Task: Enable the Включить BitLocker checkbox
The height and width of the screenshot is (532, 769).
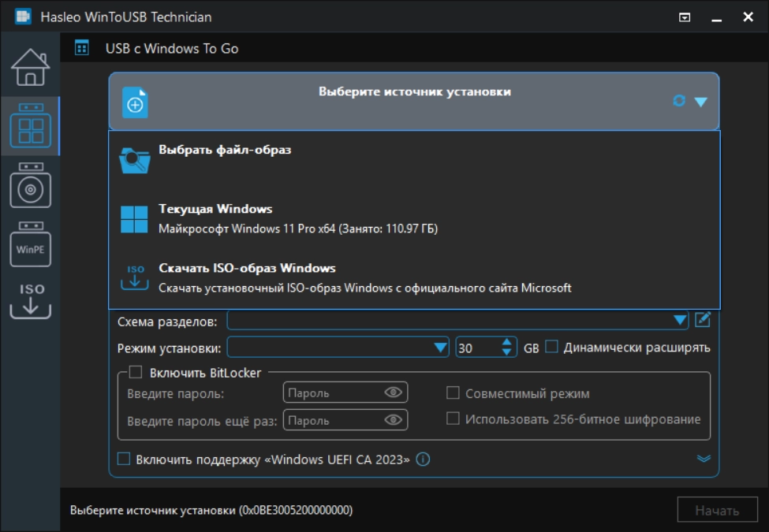Action: click(x=136, y=372)
